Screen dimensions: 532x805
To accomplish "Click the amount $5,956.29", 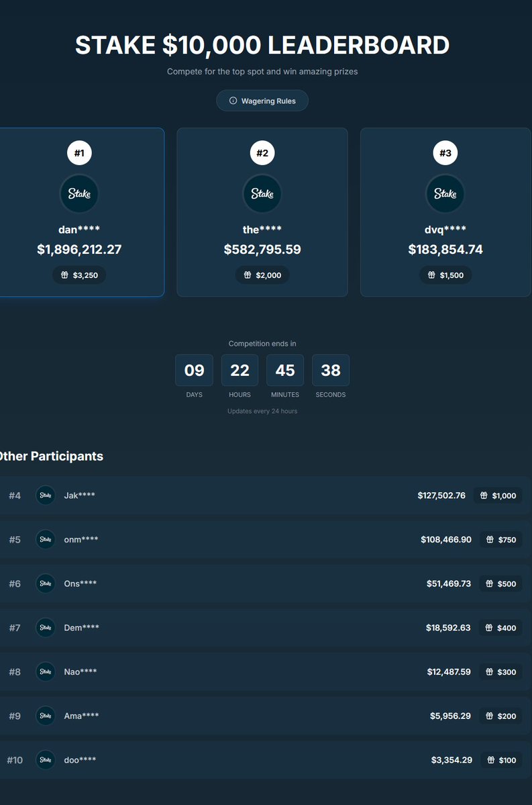I will 450,716.
